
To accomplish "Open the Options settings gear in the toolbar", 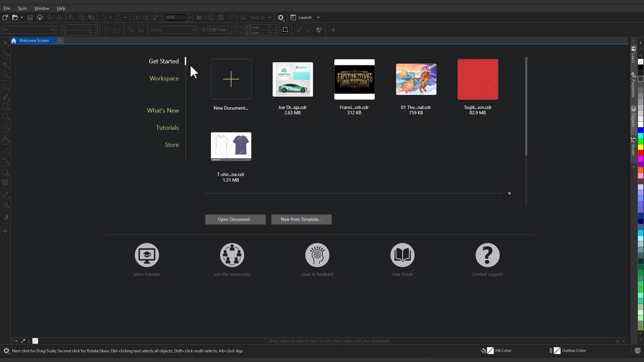I will pos(281,17).
